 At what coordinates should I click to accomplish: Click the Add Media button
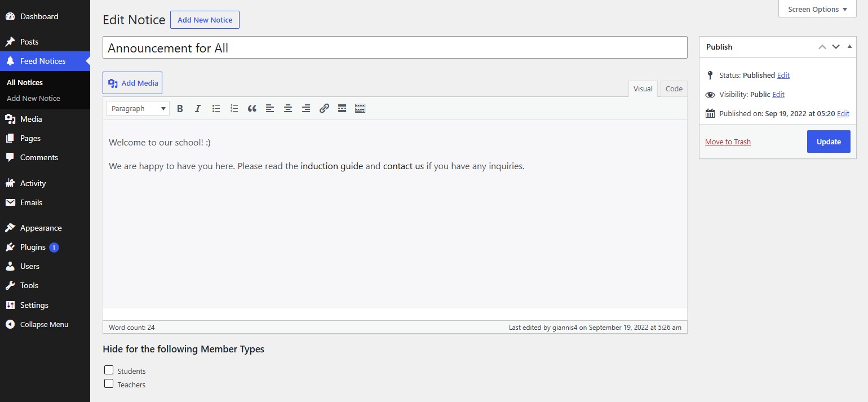pyautogui.click(x=132, y=83)
